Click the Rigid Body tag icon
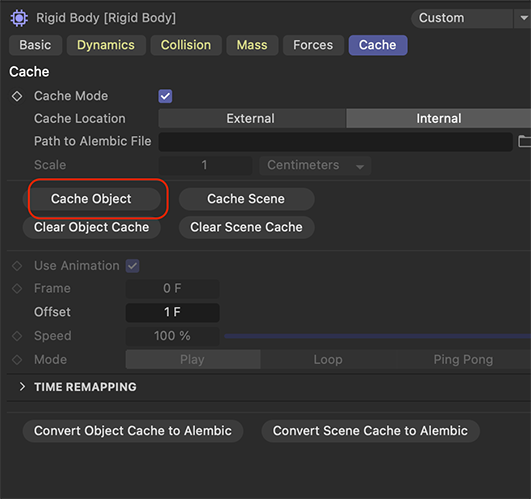531x499 pixels. [x=19, y=18]
